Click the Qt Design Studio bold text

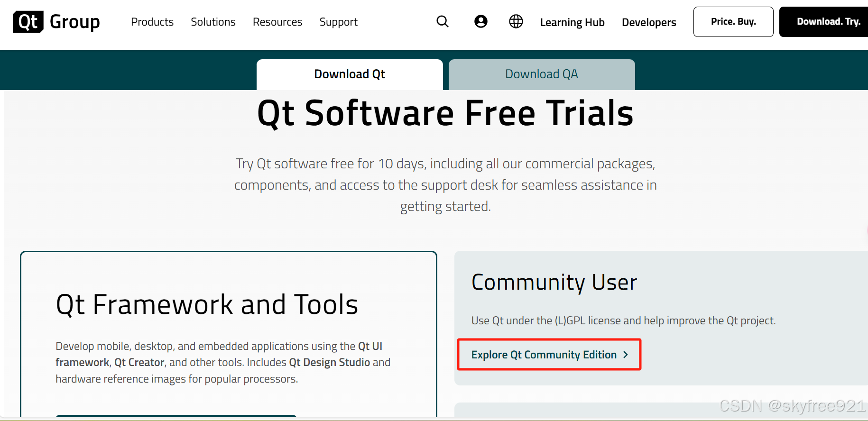point(330,362)
